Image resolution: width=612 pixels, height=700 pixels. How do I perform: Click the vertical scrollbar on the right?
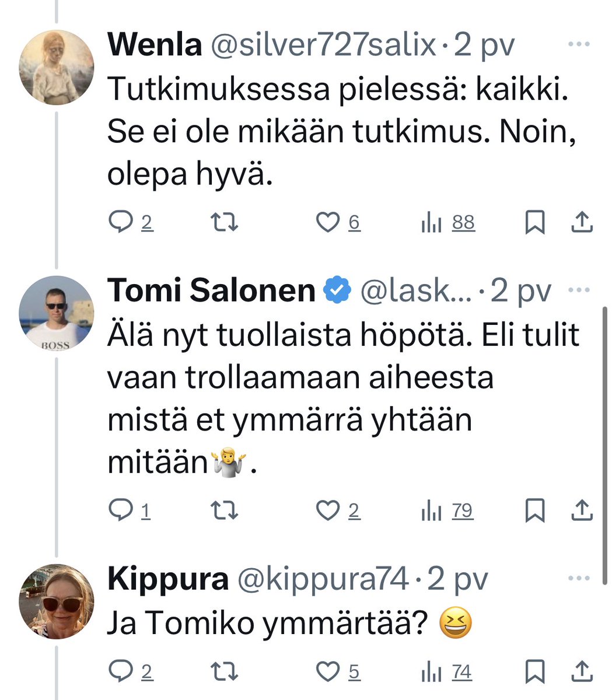point(604,443)
